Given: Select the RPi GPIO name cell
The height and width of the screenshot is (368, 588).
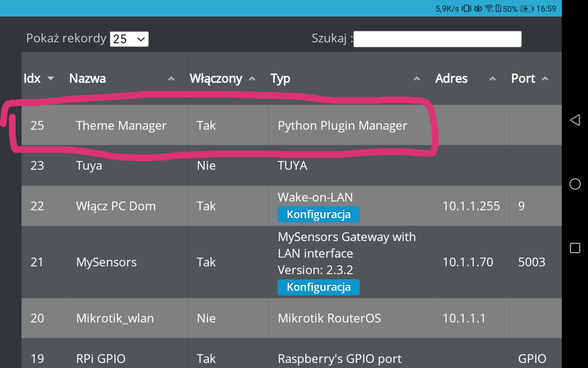Looking at the screenshot, I should point(101,359).
